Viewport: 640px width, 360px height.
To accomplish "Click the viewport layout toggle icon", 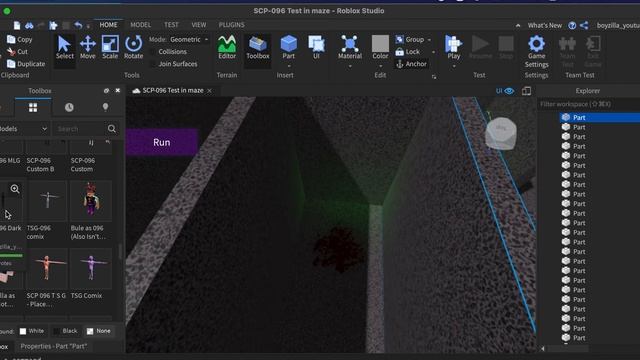I will 527,91.
